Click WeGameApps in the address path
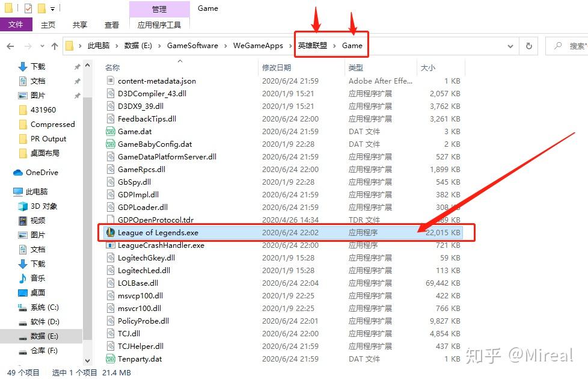588x379 pixels. (x=258, y=46)
